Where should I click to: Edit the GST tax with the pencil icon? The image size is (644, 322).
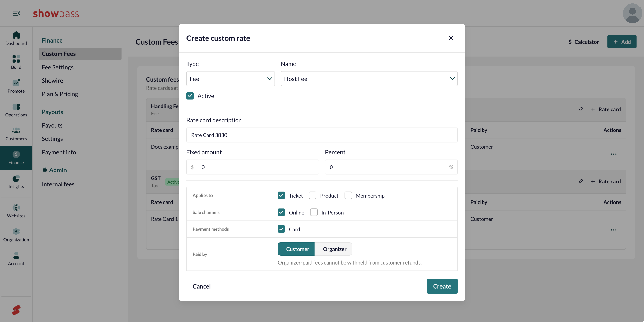pyautogui.click(x=581, y=181)
